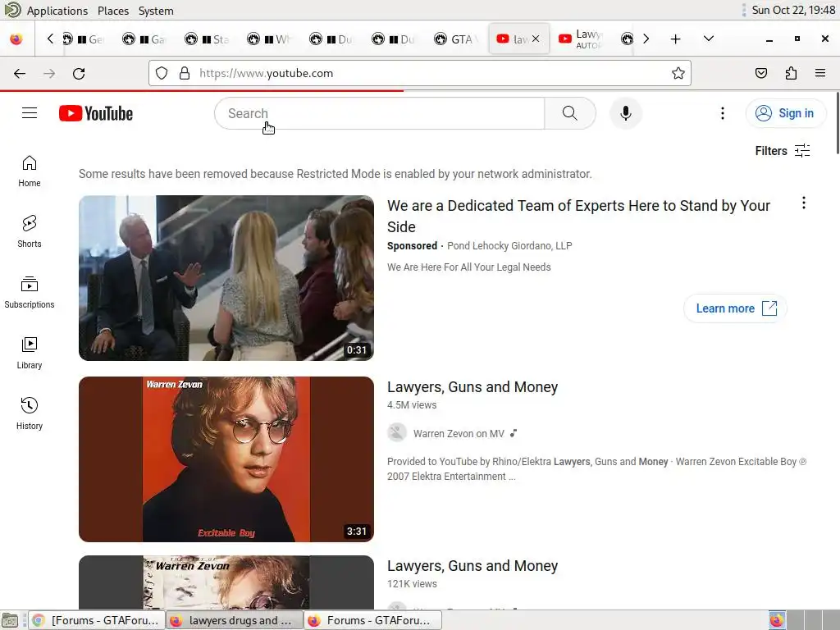Open the Applications menu
The width and height of the screenshot is (840, 630).
(57, 11)
